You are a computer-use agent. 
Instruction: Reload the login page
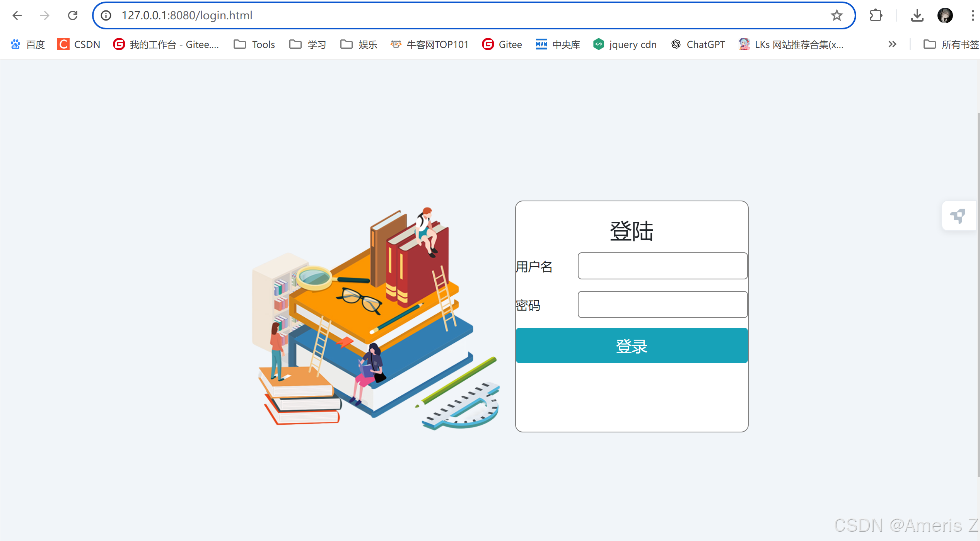pos(73,15)
